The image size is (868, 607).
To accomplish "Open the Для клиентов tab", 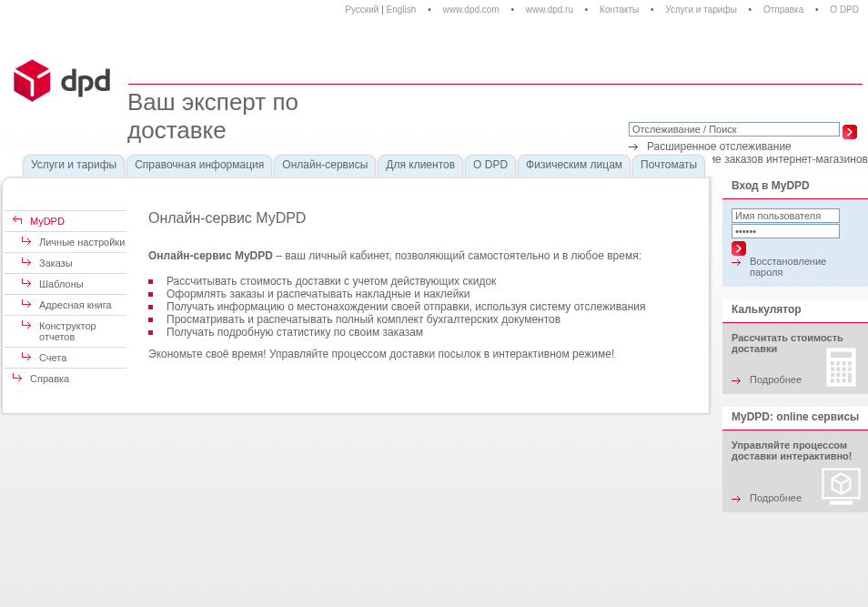I will 420,165.
